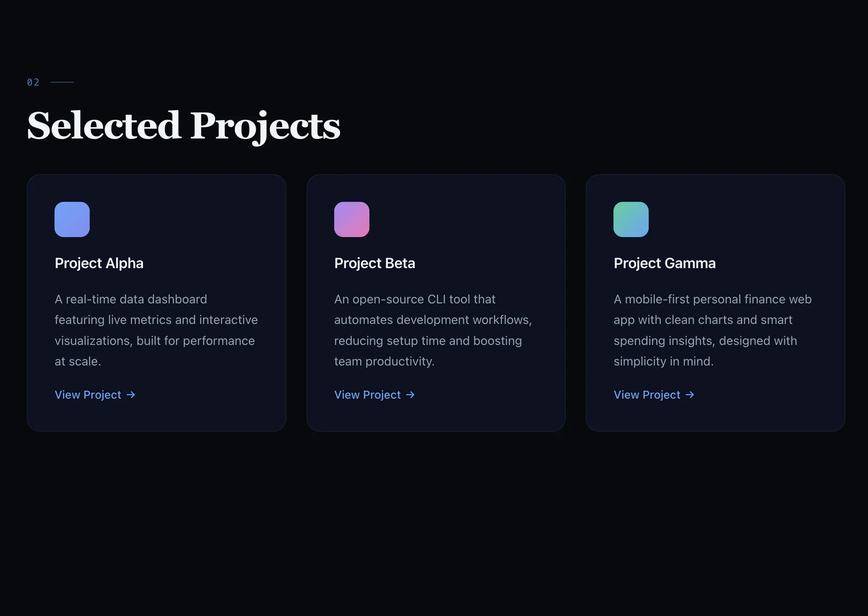868x616 pixels.
Task: Click the arrow icon beside Project Gamma's View Project
Action: (x=690, y=395)
